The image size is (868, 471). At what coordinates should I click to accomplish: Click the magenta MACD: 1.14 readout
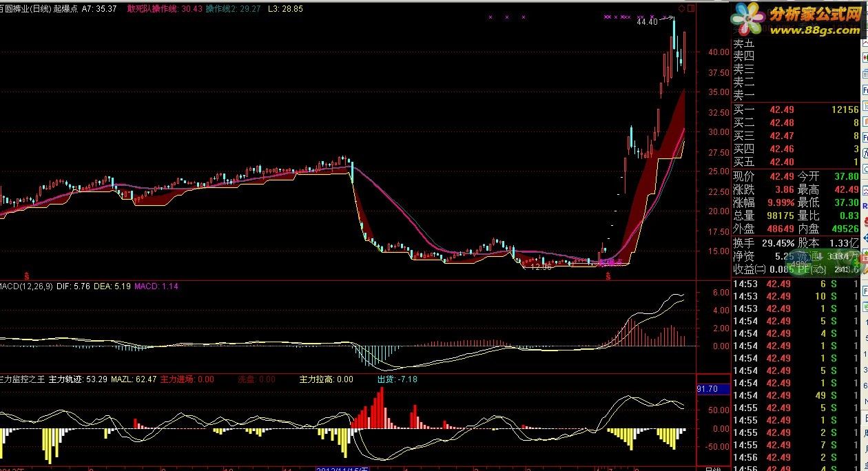coord(156,286)
